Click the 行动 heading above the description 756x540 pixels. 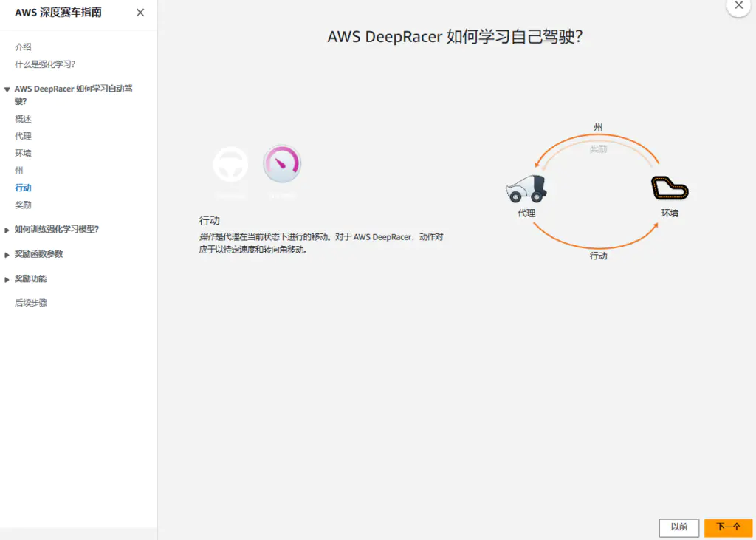tap(209, 221)
